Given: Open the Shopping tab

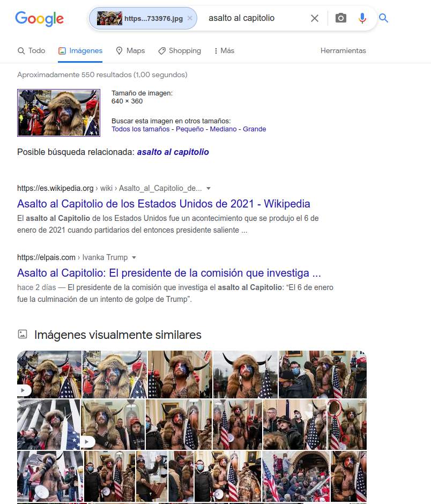Looking at the screenshot, I should point(180,50).
